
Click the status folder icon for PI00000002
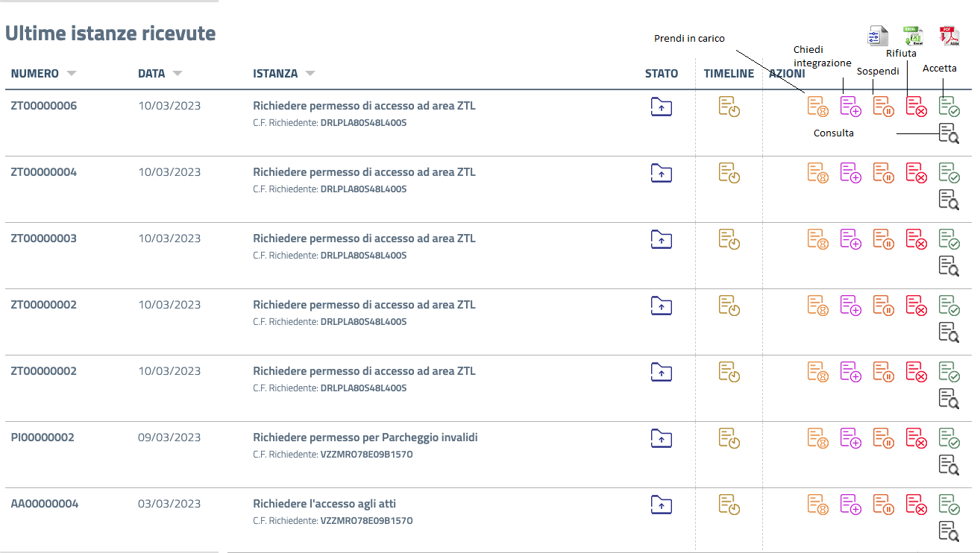point(662,437)
